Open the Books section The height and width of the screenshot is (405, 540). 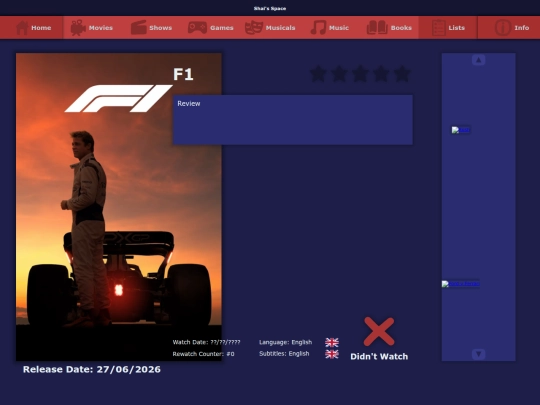coord(389,28)
